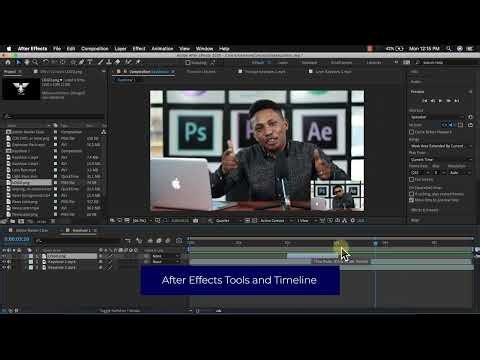Image resolution: width=480 pixels, height=360 pixels.
Task: Step to next frame in Preview panel
Action: (x=449, y=101)
